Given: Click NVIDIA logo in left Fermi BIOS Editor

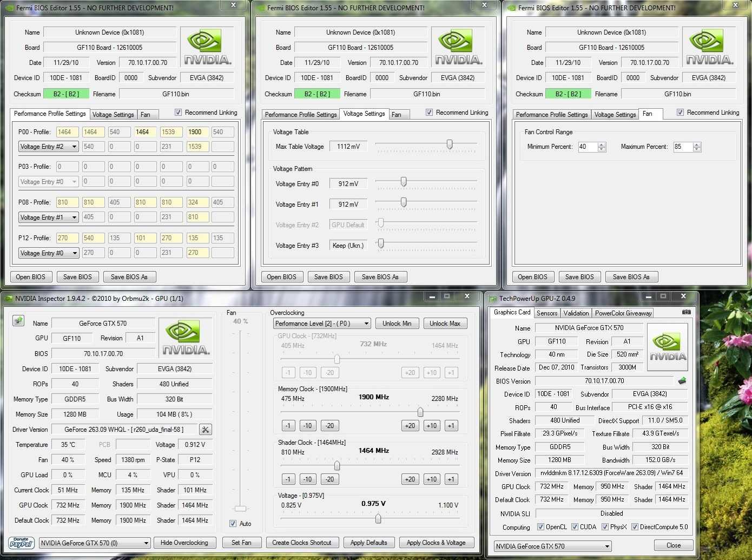Looking at the screenshot, I should point(208,48).
